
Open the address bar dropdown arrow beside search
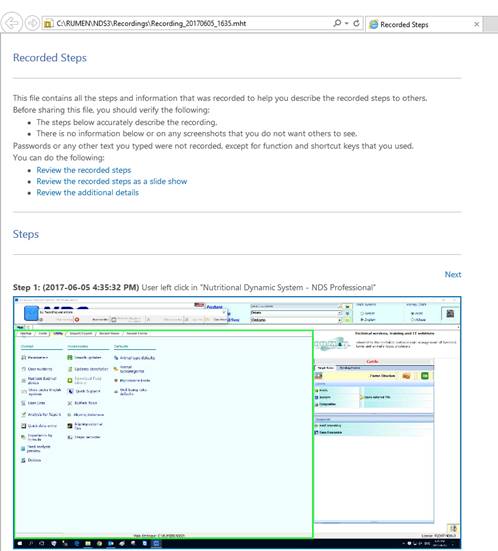[347, 23]
